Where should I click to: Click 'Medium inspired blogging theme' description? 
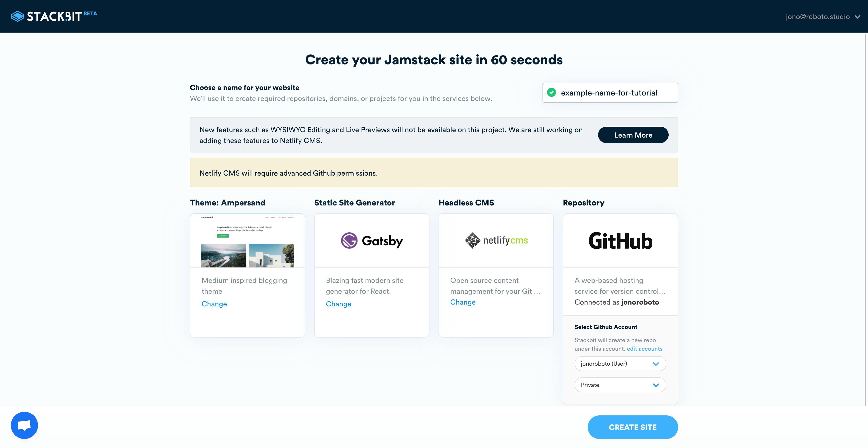[x=244, y=286]
